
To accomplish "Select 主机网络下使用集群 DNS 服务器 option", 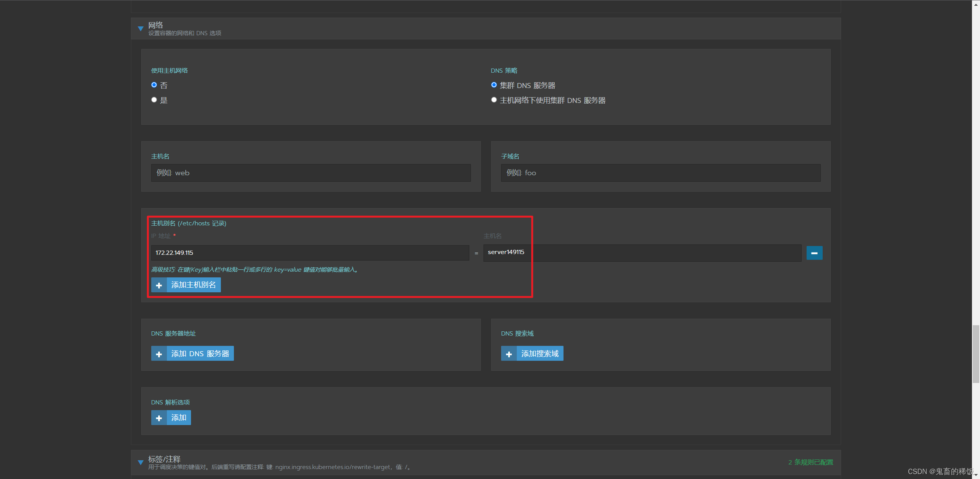I will point(494,99).
